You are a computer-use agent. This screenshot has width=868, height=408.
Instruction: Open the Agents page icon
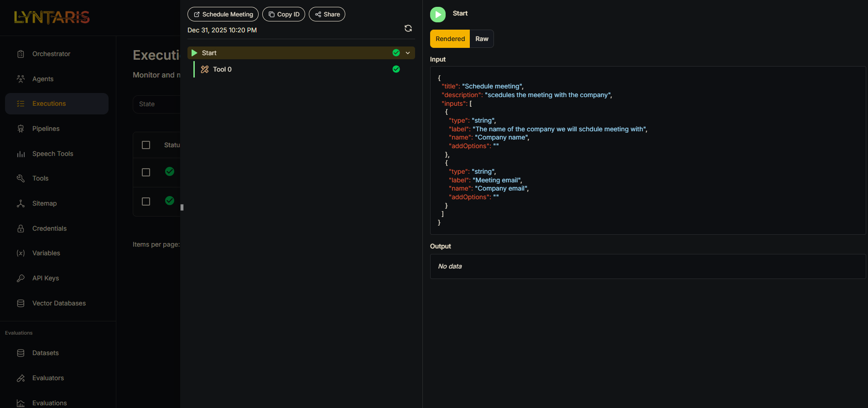click(21, 79)
